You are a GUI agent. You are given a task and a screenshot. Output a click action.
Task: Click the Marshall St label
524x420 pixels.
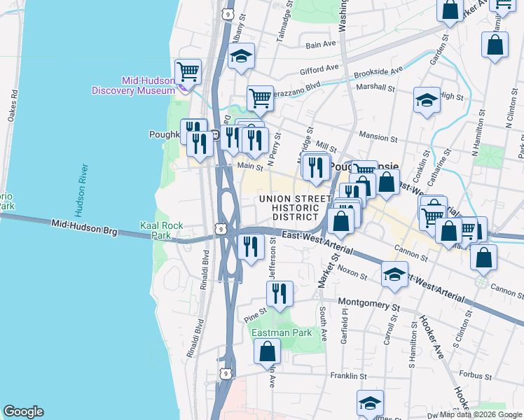375,87
